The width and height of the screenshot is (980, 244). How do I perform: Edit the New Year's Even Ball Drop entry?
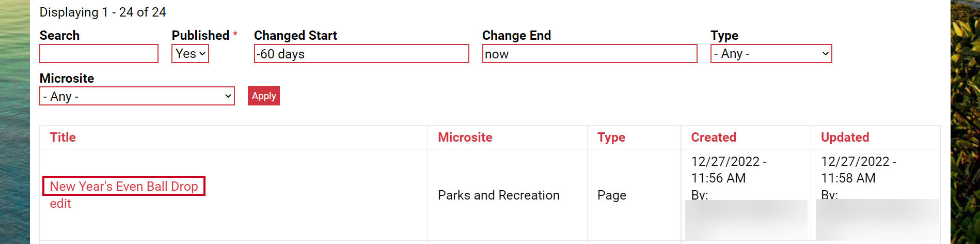point(60,204)
